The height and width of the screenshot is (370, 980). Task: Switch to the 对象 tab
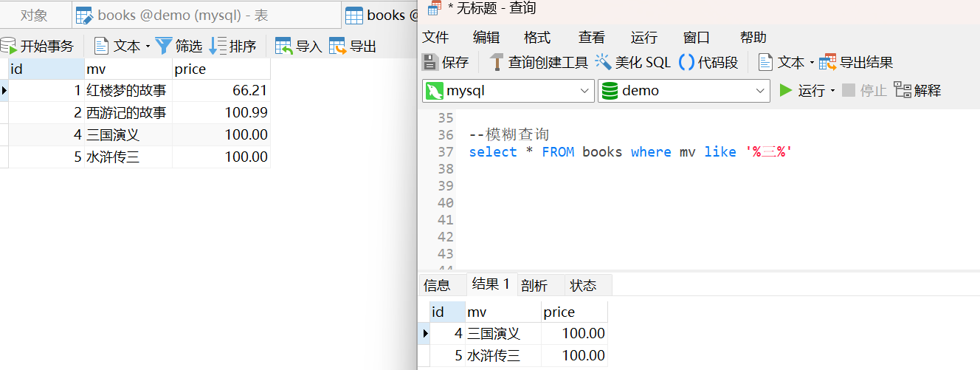[x=34, y=15]
